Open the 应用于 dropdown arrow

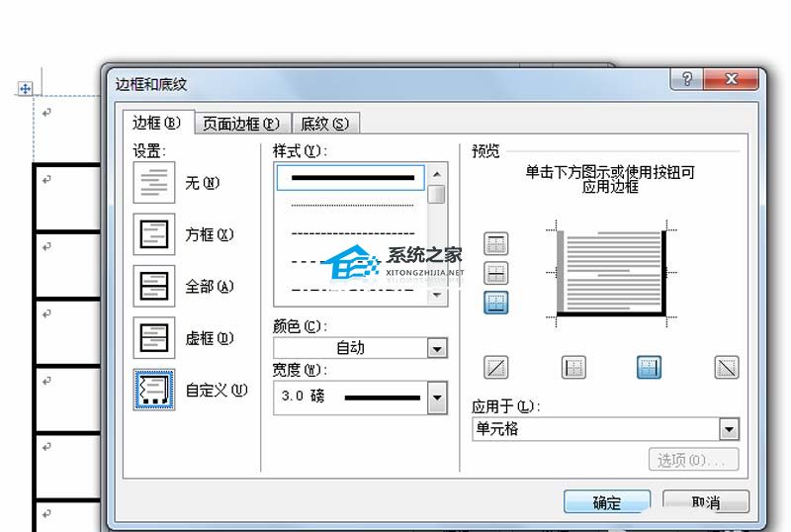[729, 429]
